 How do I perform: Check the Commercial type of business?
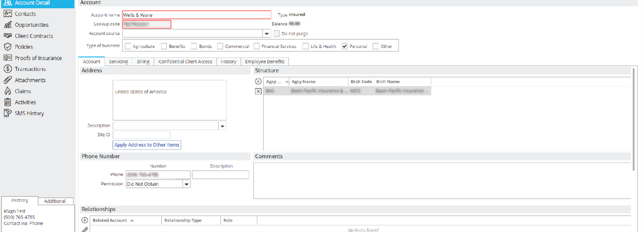[x=220, y=46]
